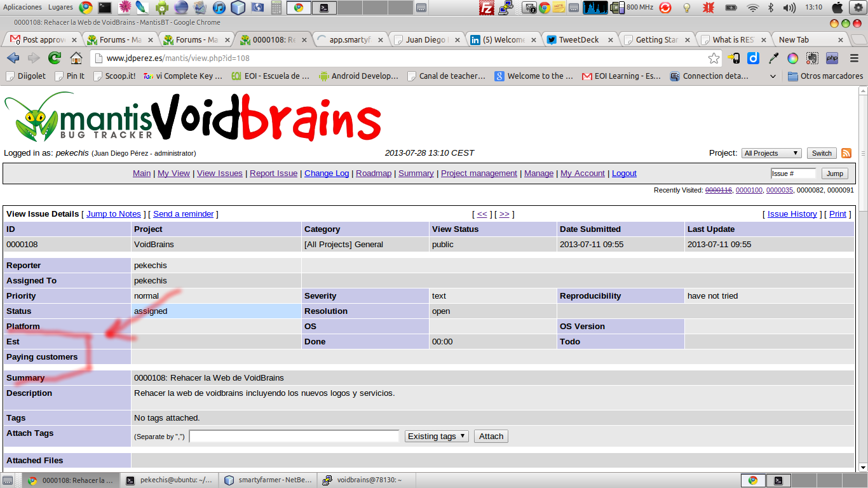Click the Mantis Bug Tracker logo

click(79, 117)
